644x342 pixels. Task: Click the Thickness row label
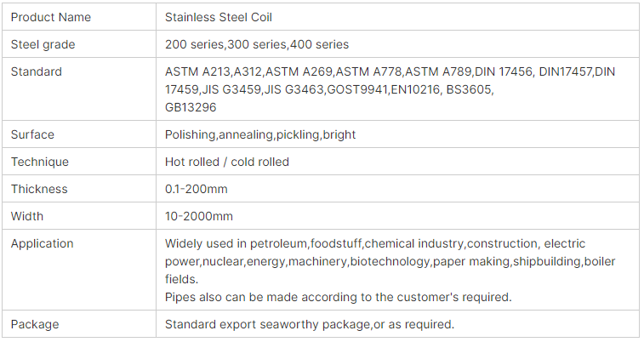coord(39,189)
